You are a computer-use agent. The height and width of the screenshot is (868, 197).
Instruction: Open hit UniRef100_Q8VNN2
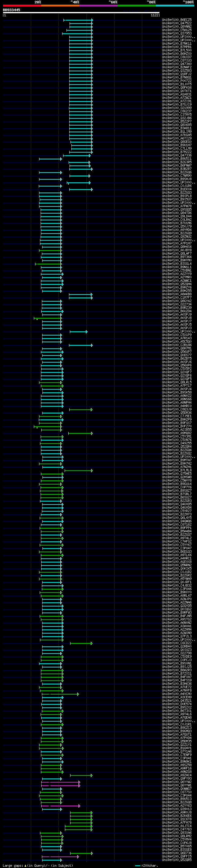177,26
